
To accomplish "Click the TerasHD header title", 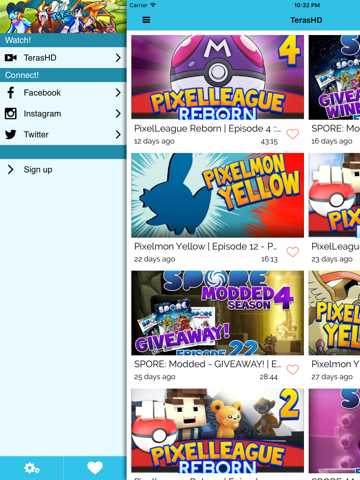I will 306,20.
